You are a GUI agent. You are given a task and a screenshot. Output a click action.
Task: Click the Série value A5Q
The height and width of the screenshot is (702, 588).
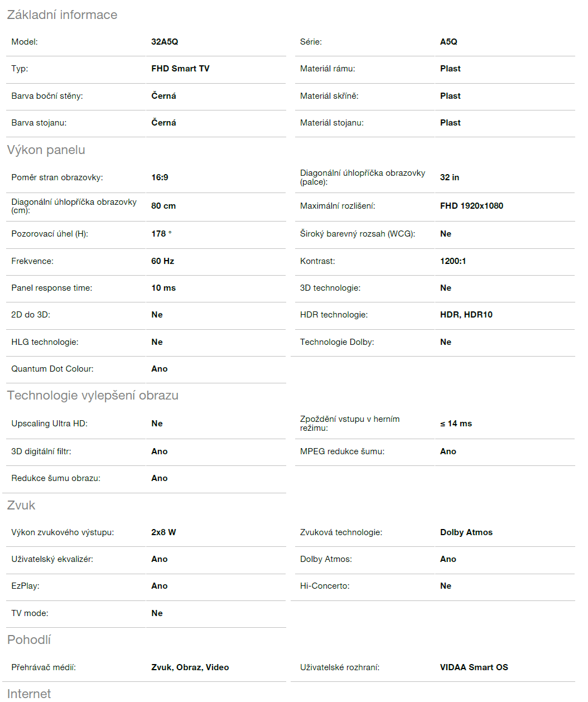point(449,42)
